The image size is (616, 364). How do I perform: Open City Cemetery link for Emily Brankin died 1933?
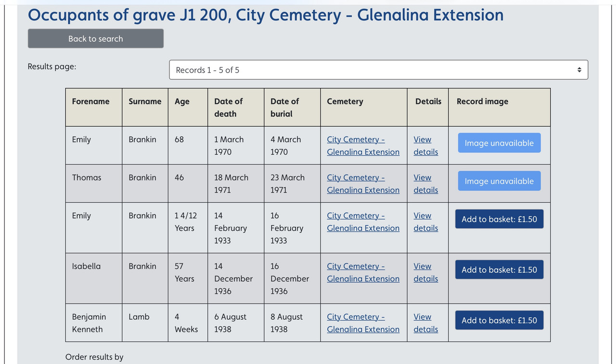(363, 222)
